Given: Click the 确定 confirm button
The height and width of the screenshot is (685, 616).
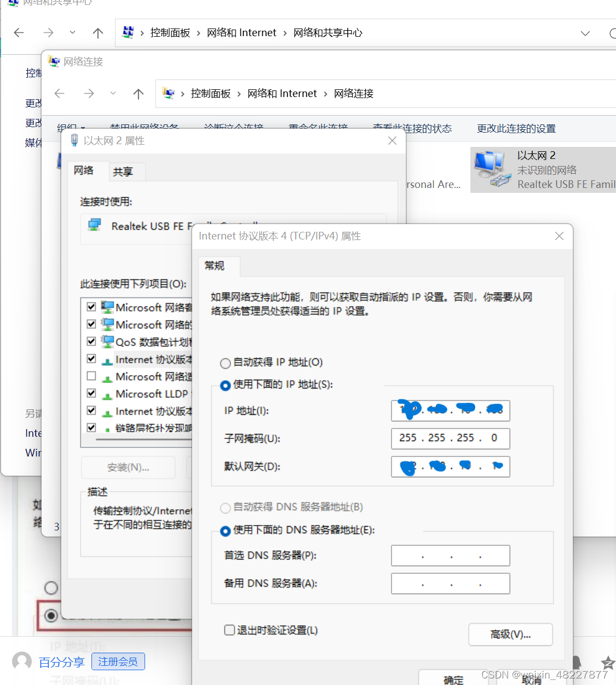Looking at the screenshot, I should (453, 680).
